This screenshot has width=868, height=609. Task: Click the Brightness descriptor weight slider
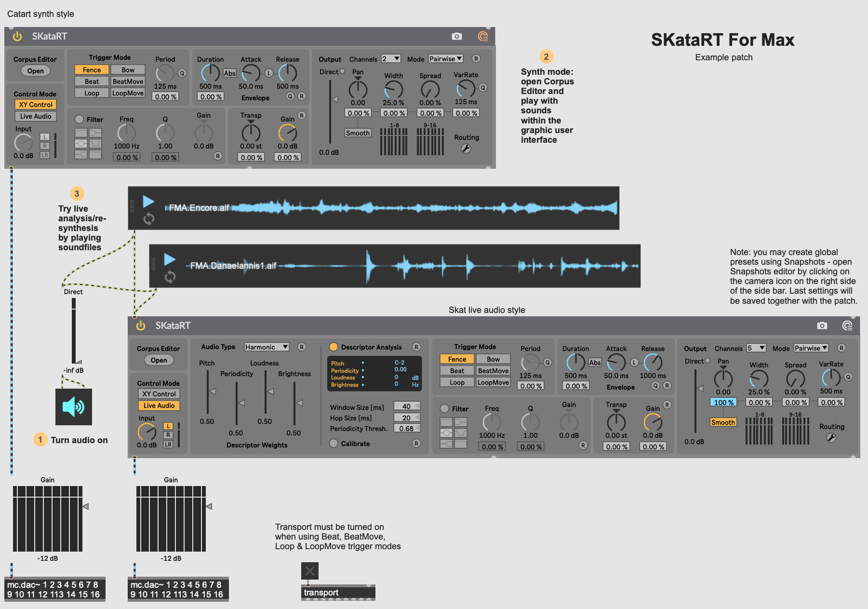[295, 404]
